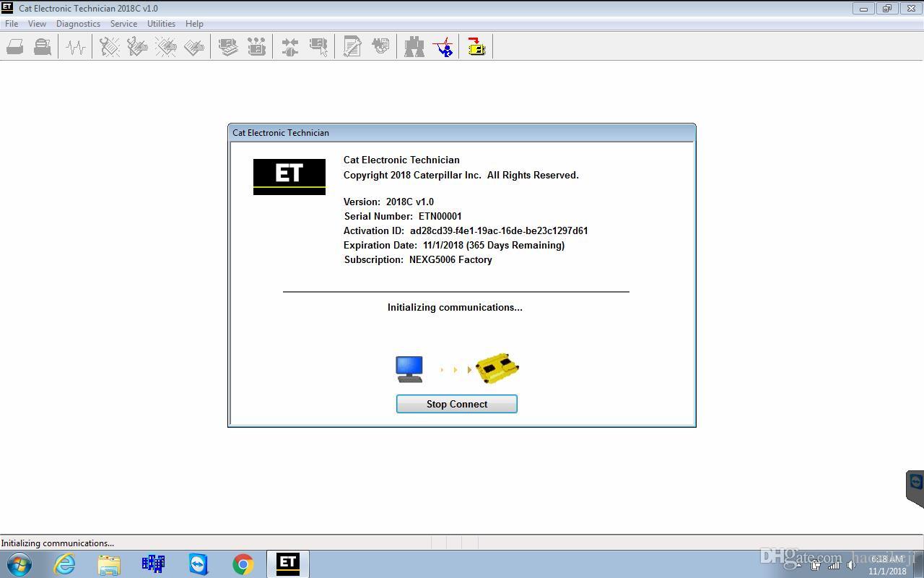
Task: Launch Google Chrome from the taskbar
Action: click(243, 564)
